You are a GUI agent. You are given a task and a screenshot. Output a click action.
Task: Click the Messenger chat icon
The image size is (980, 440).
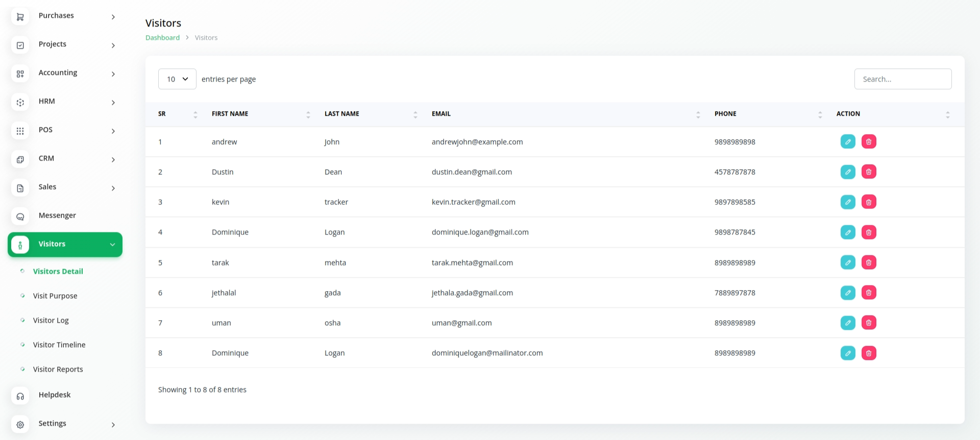tap(20, 217)
